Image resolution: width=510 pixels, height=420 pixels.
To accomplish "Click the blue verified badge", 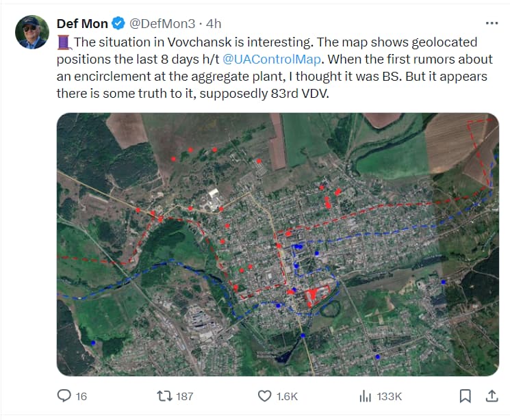I will (x=118, y=23).
